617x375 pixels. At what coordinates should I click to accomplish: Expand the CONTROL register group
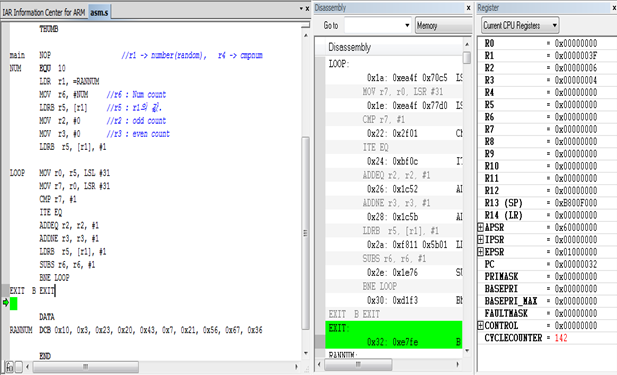480,325
